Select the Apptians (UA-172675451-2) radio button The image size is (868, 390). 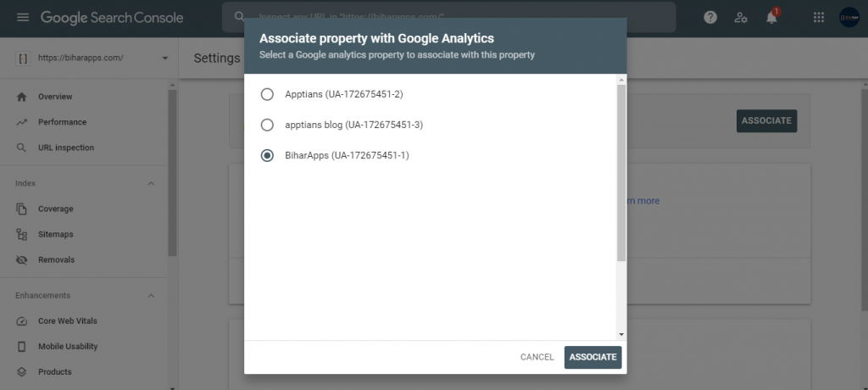click(x=267, y=94)
